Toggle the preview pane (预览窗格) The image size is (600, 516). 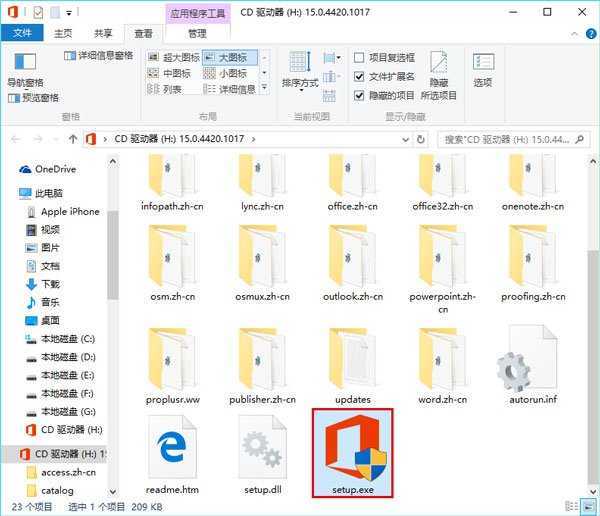[33, 98]
